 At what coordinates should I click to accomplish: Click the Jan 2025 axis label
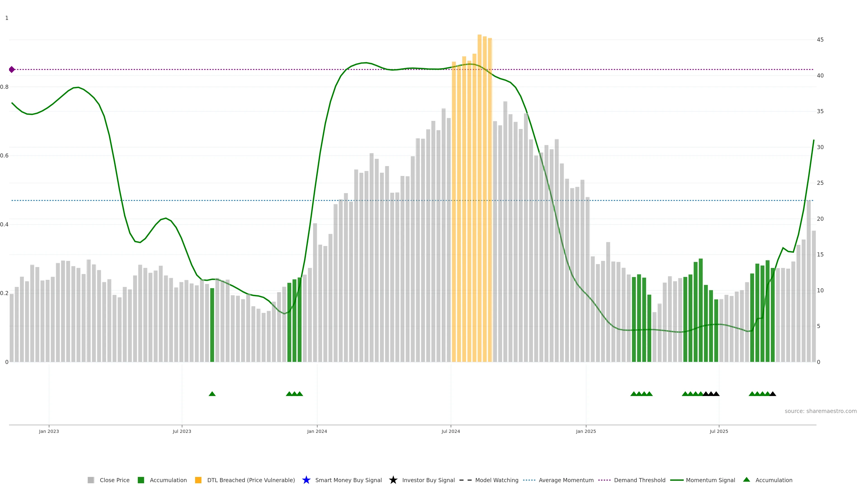pos(586,431)
